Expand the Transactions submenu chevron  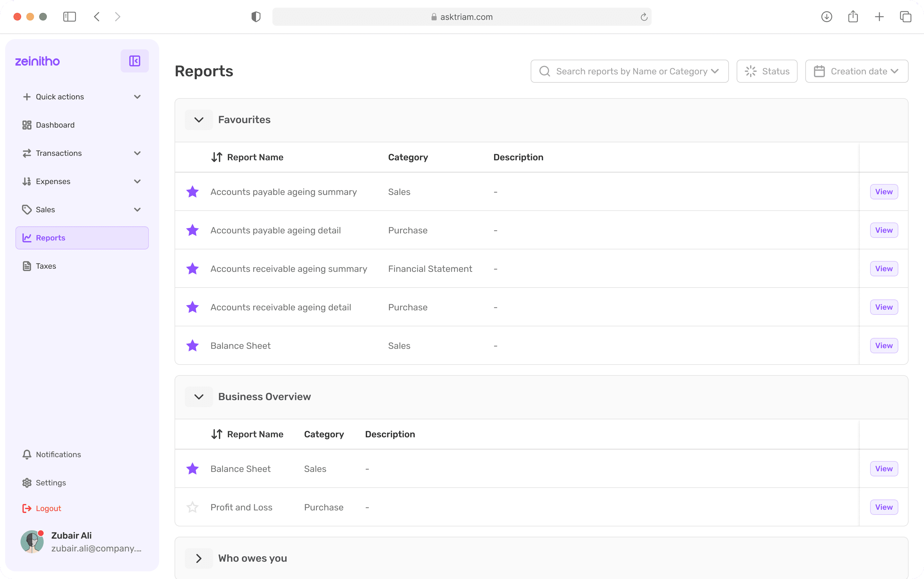click(137, 153)
